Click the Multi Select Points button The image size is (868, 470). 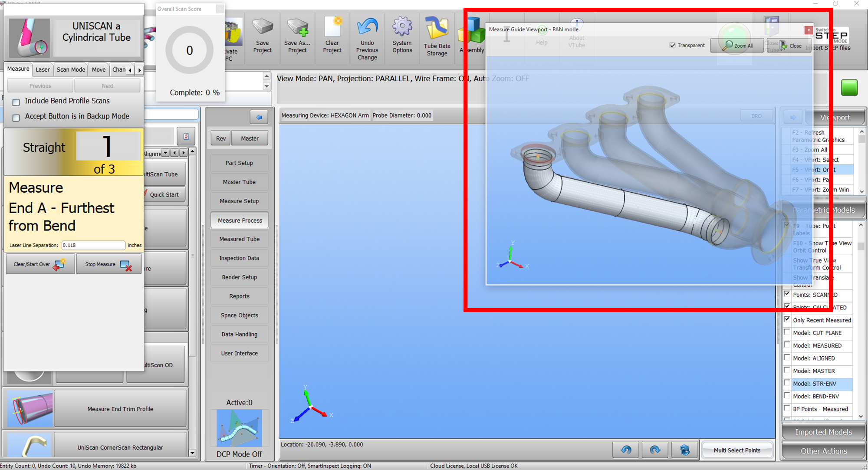[x=737, y=450]
